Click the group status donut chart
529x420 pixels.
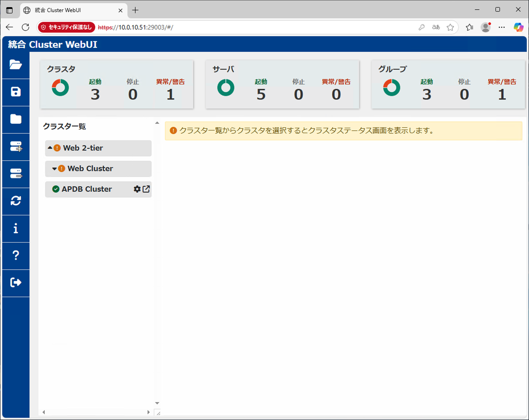(392, 88)
